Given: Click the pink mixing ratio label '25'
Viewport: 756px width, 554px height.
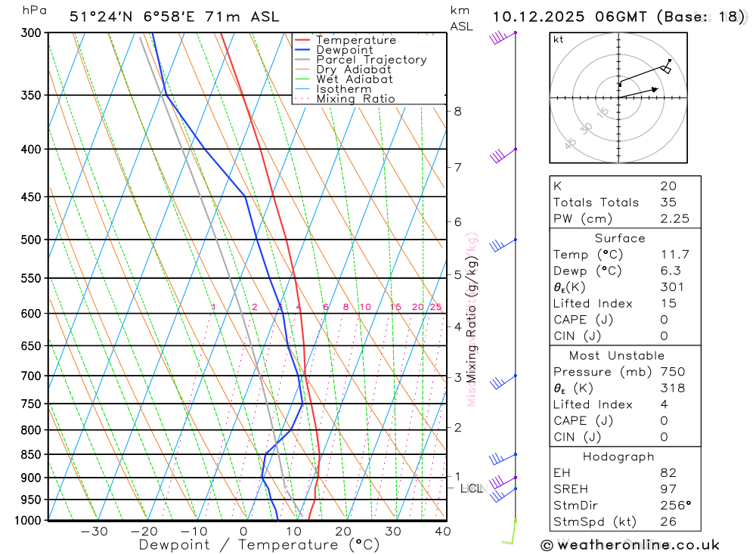Looking at the screenshot, I should (x=435, y=307).
